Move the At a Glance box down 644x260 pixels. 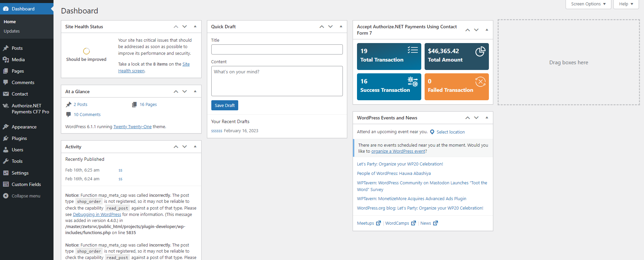(x=185, y=91)
